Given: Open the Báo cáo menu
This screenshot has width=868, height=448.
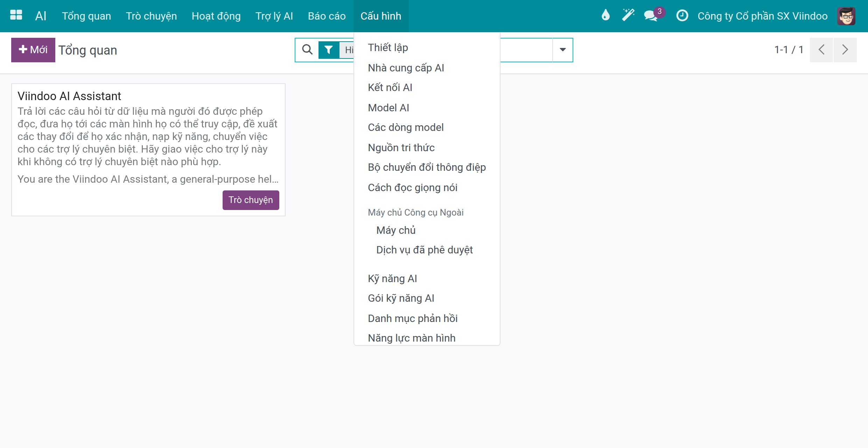Looking at the screenshot, I should 327,16.
